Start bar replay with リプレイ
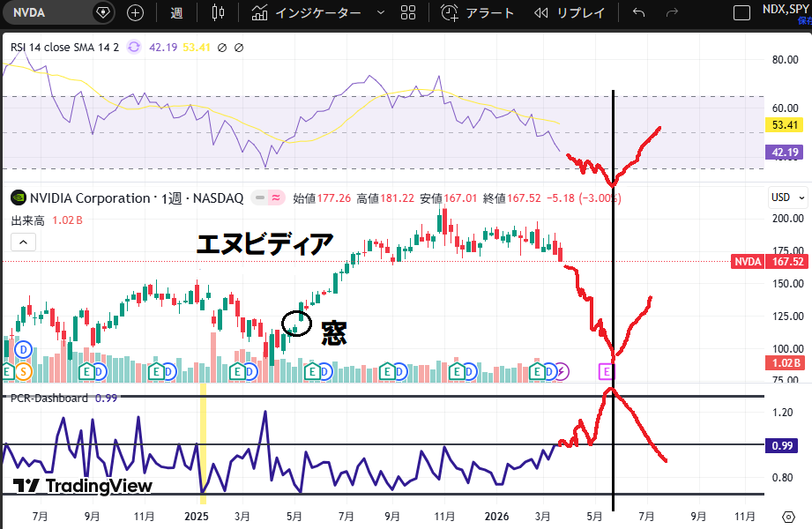This screenshot has height=529, width=812. pyautogui.click(x=570, y=12)
